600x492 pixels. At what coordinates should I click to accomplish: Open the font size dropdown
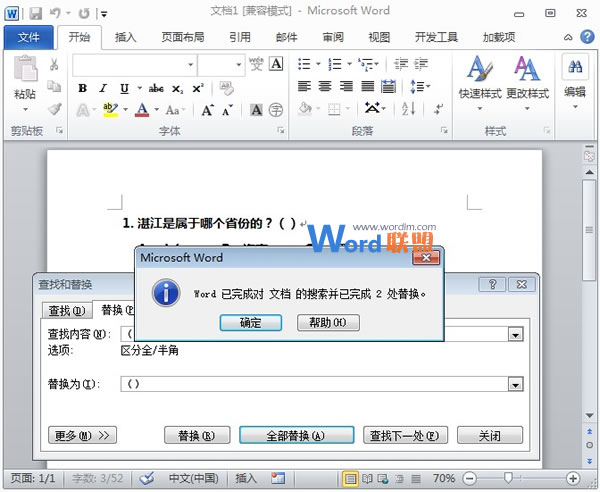pyautogui.click(x=238, y=65)
